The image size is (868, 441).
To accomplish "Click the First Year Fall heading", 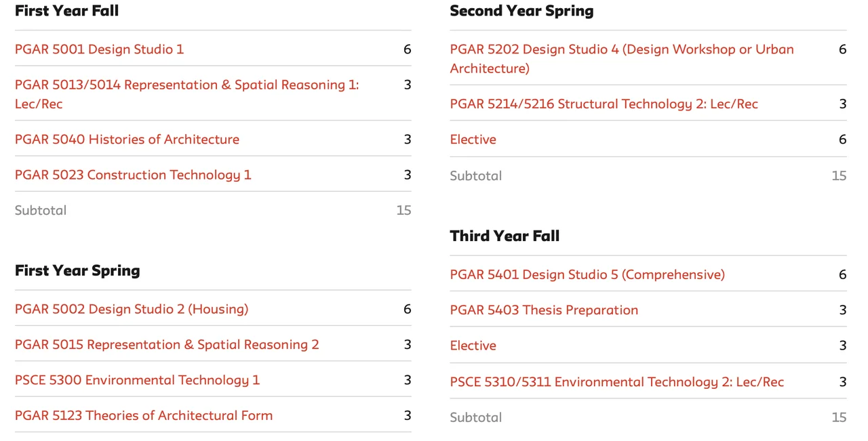I will tap(66, 11).
